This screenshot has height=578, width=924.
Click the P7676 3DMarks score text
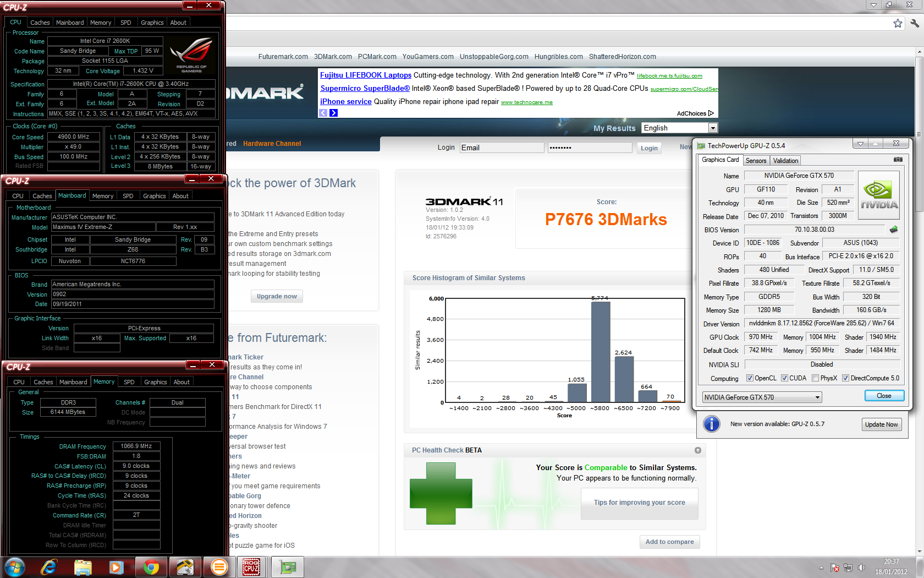[606, 220]
